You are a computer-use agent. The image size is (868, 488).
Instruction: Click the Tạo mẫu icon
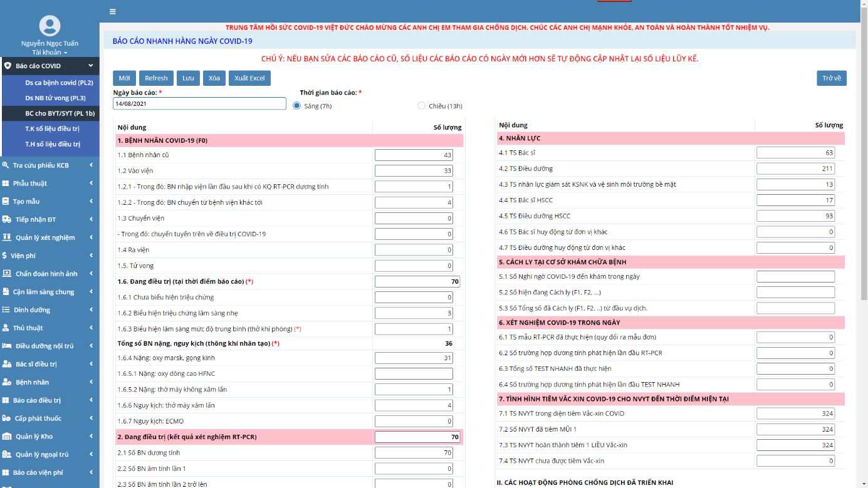(6, 202)
